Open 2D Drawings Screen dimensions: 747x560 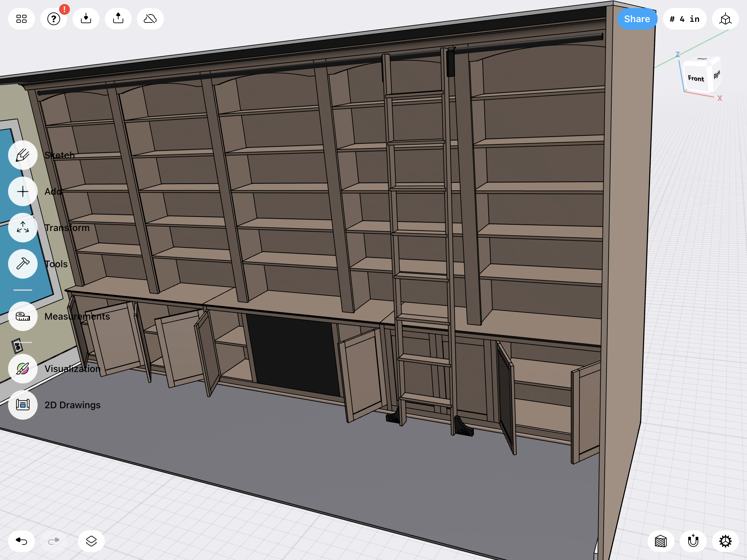pyautogui.click(x=23, y=405)
